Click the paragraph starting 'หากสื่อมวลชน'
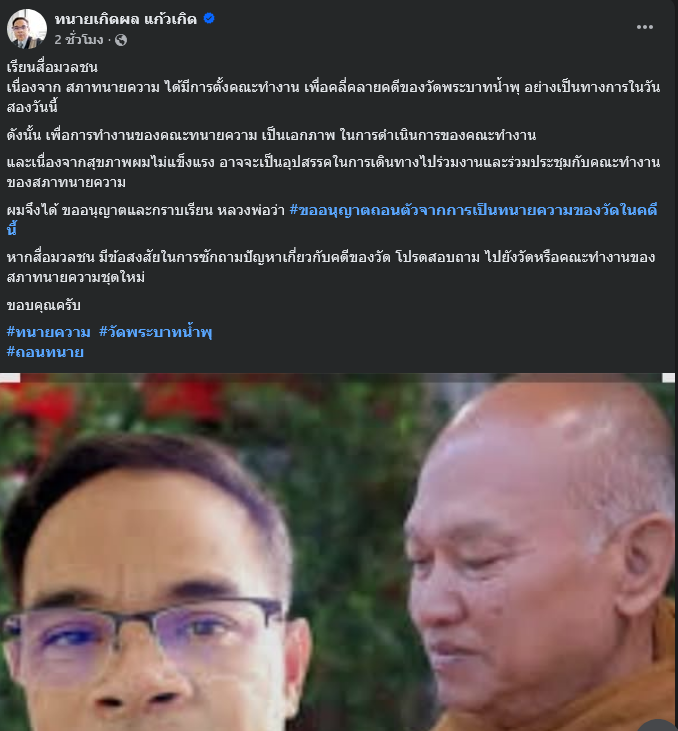The height and width of the screenshot is (731, 678). (331, 267)
